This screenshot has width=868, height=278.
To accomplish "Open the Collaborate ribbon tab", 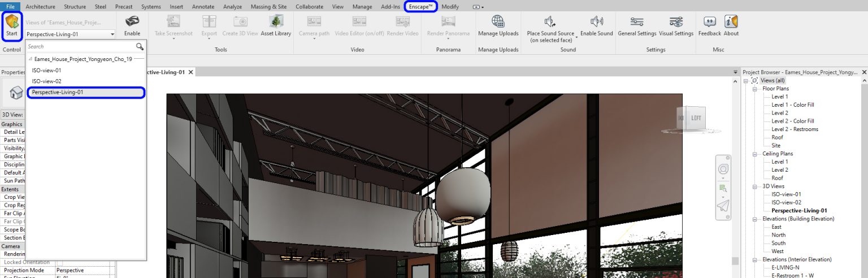I will tap(309, 7).
